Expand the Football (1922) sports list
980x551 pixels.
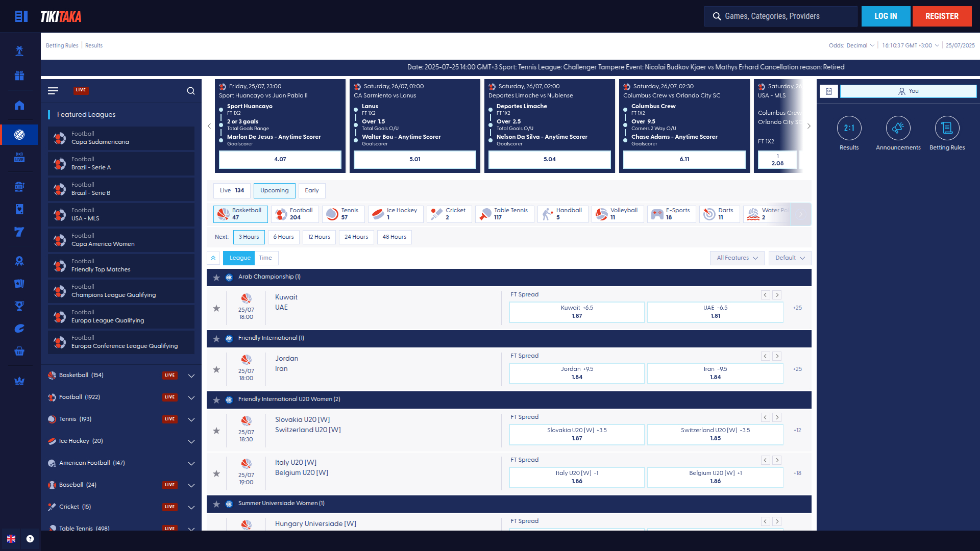pyautogui.click(x=191, y=398)
